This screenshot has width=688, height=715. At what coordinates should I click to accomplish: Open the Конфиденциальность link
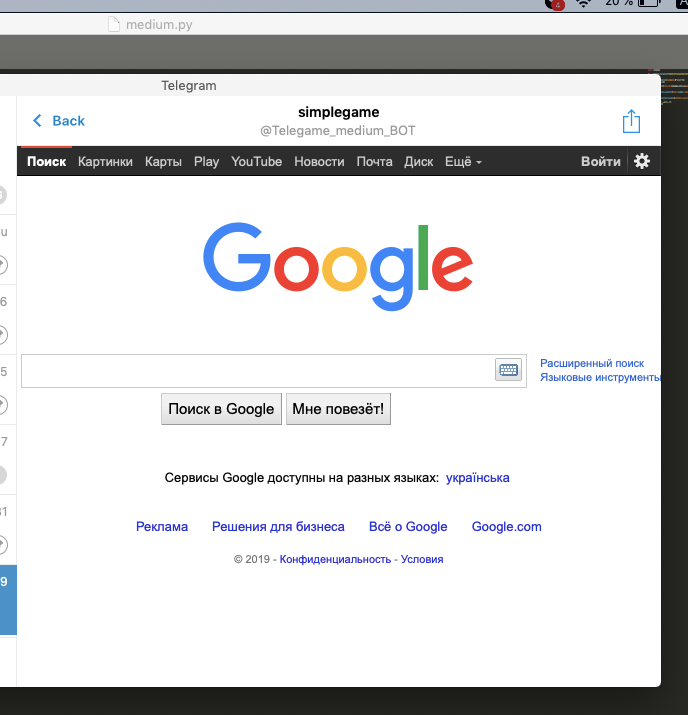click(335, 560)
